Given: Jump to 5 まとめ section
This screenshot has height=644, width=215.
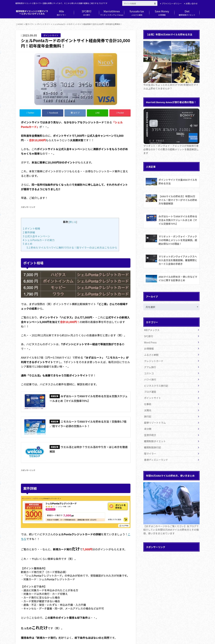Looking at the screenshot, I should coord(27,244).
